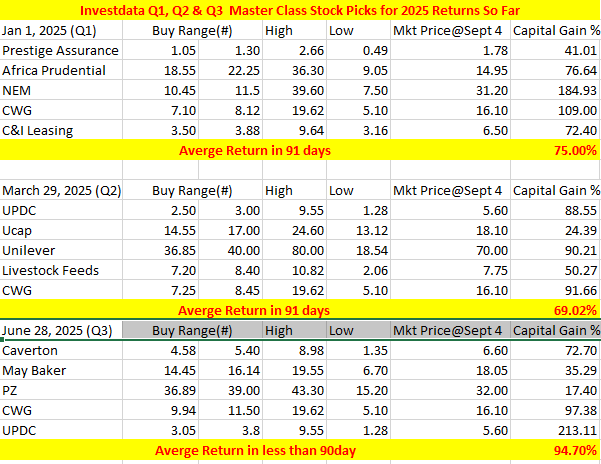Image resolution: width=601 pixels, height=464 pixels.
Task: Click the 41.01 capital gain for Prestige Assurance
Action: pyautogui.click(x=556, y=50)
